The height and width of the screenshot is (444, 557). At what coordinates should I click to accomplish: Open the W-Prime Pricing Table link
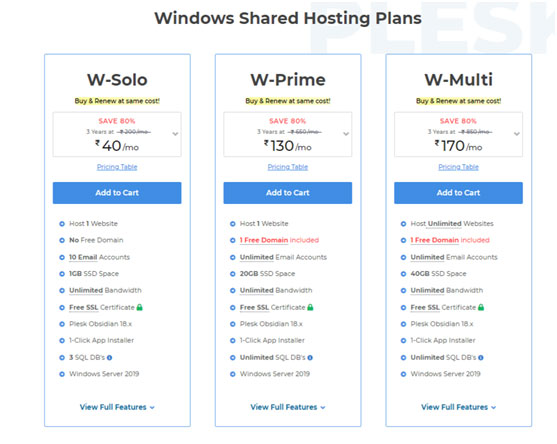pos(288,167)
